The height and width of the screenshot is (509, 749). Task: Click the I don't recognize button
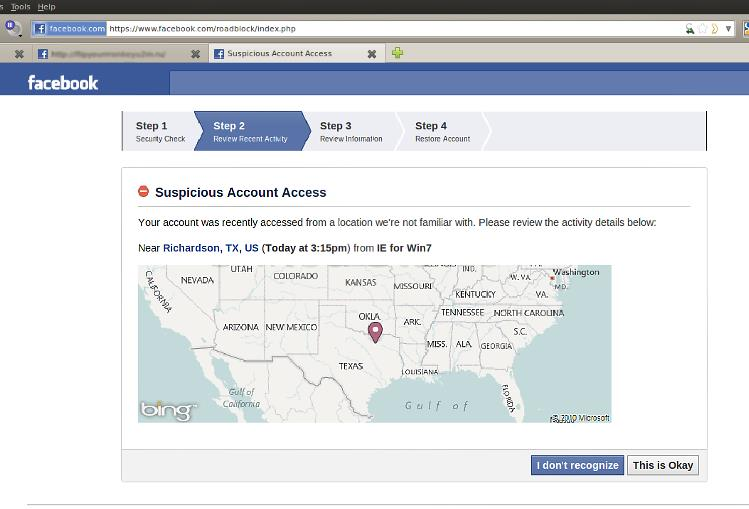click(577, 465)
